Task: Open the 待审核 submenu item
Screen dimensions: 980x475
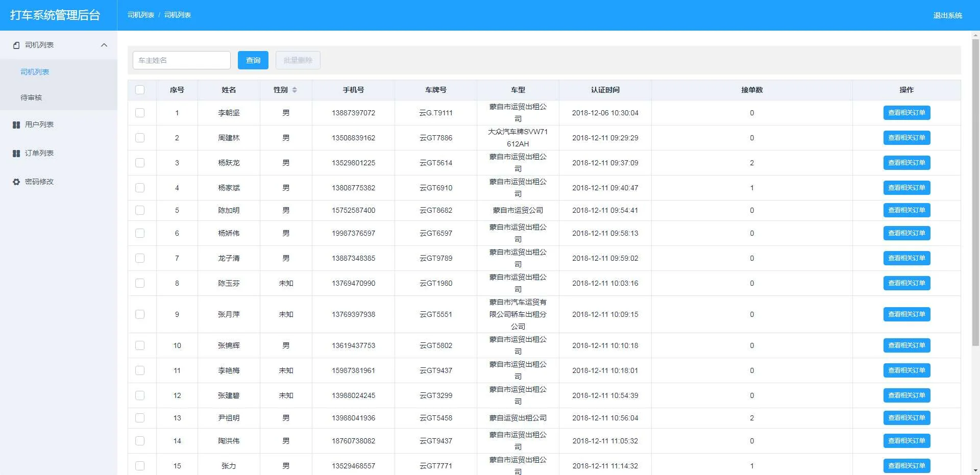Action: (x=31, y=97)
